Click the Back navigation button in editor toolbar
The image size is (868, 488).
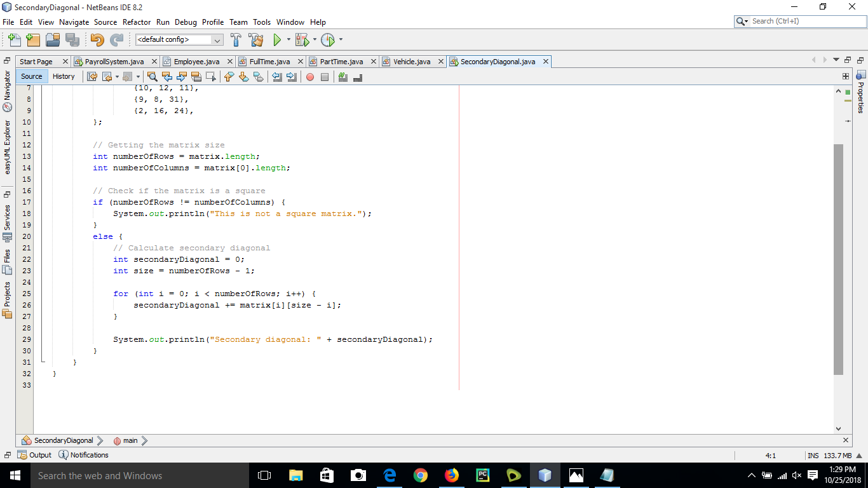pyautogui.click(x=107, y=77)
